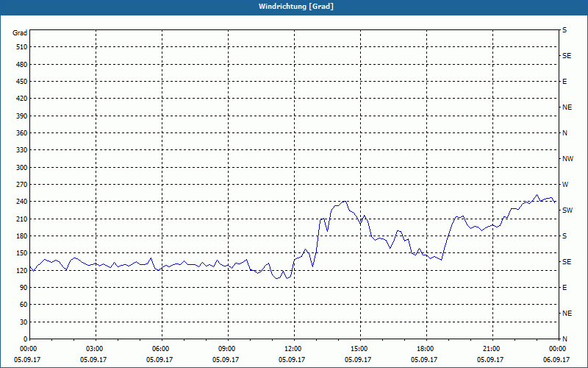Click the 00:00 label above 06.09.17
588x368 pixels.
pyautogui.click(x=559, y=349)
